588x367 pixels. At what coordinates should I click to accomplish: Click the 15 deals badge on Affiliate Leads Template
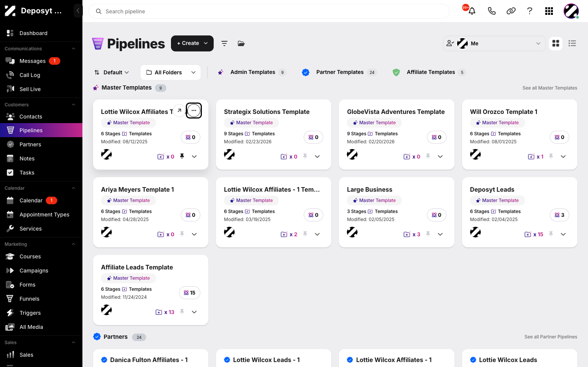coord(190,293)
